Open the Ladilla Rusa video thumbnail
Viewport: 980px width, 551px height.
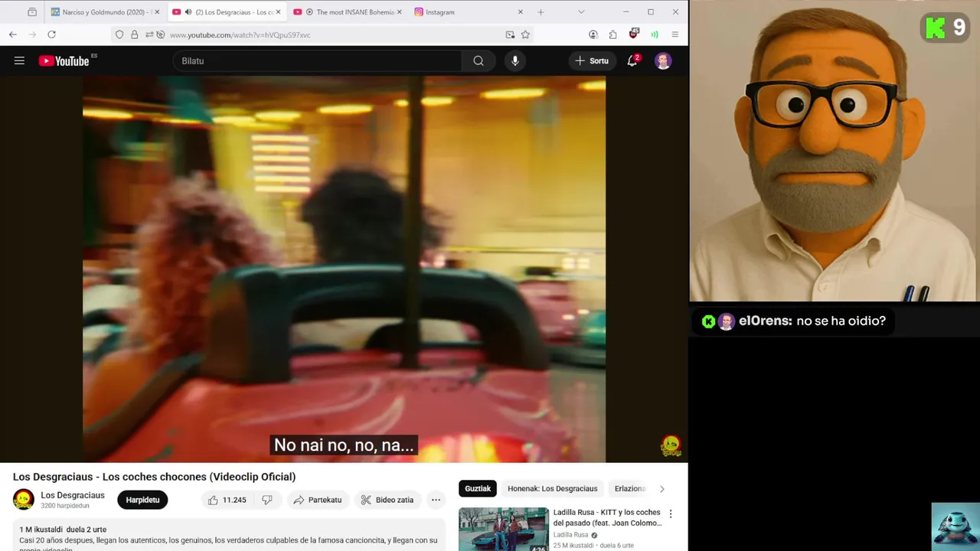click(504, 530)
